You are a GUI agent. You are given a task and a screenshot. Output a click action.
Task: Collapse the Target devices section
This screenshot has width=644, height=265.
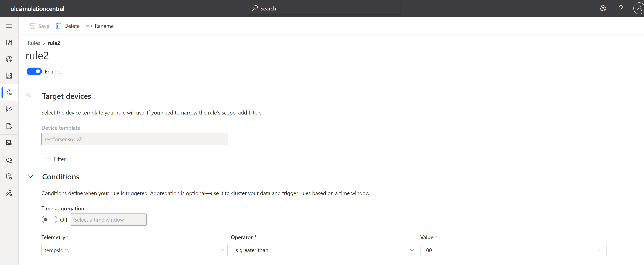point(30,96)
